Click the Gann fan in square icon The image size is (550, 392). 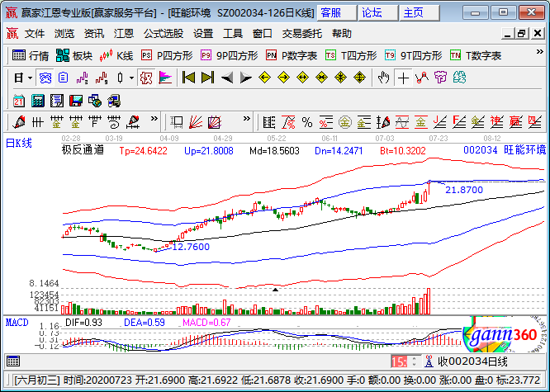[215, 122]
